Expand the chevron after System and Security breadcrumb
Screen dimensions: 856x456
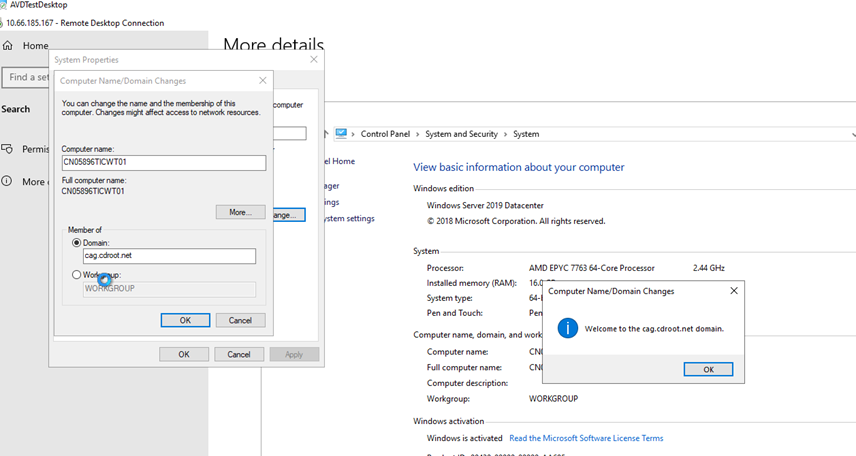coord(506,134)
